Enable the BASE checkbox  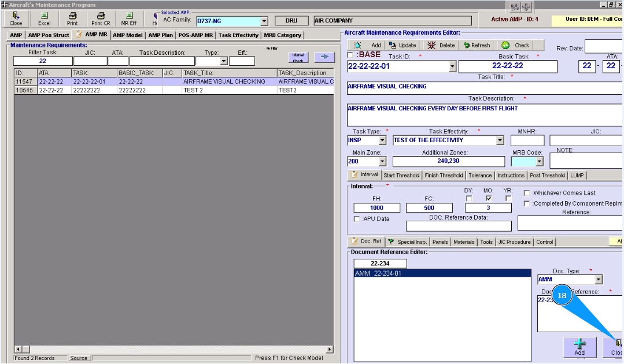(x=350, y=55)
